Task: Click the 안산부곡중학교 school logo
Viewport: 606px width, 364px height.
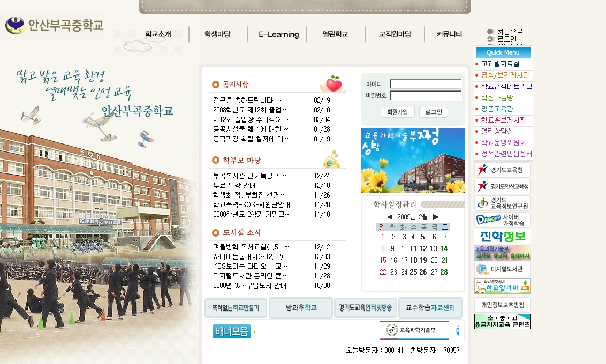Action: pyautogui.click(x=54, y=25)
